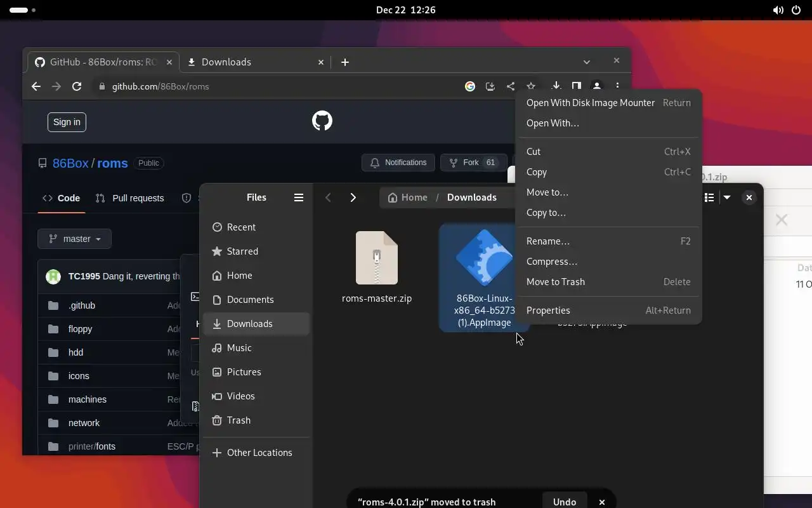Click the Google icon in the address bar
The image size is (812, 508).
(x=470, y=86)
